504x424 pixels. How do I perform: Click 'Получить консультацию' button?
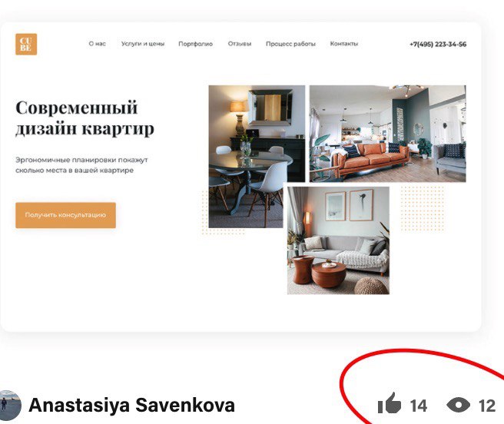click(x=65, y=215)
